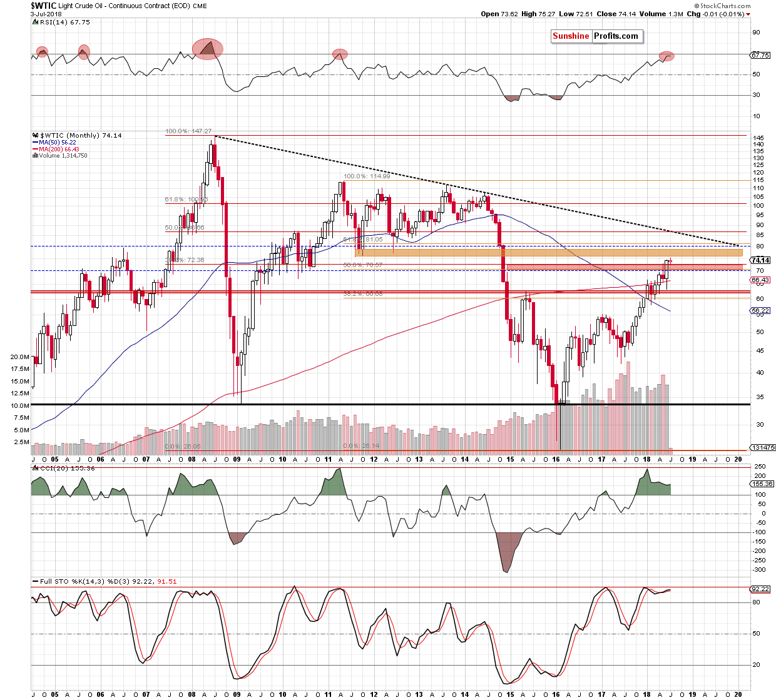Click the red Sunshine logo box
The width and height of the screenshot is (776, 700).
(571, 36)
